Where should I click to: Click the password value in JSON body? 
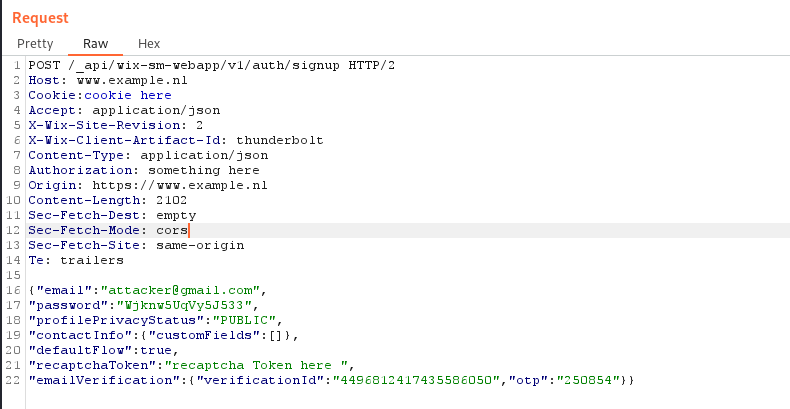point(184,305)
